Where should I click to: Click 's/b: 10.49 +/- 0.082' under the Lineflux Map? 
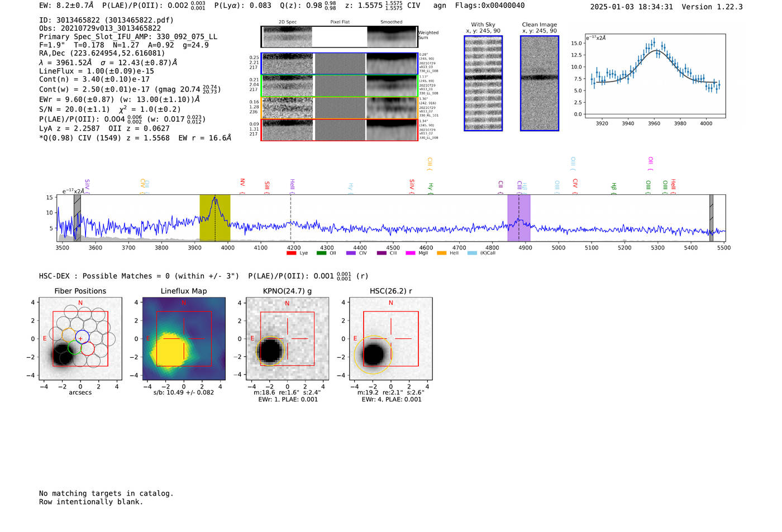184,392
